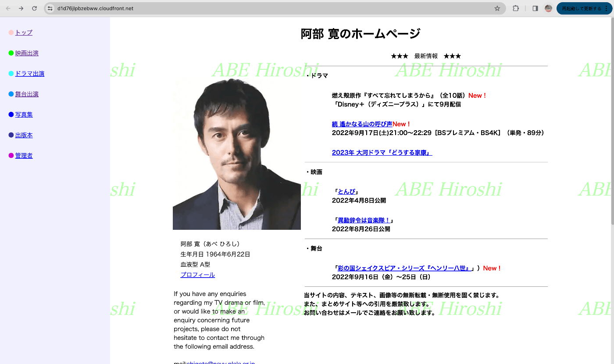Screen dimensions: 614x364
Task: Click the dark purple bullet beside 出版本
Action: click(11, 135)
